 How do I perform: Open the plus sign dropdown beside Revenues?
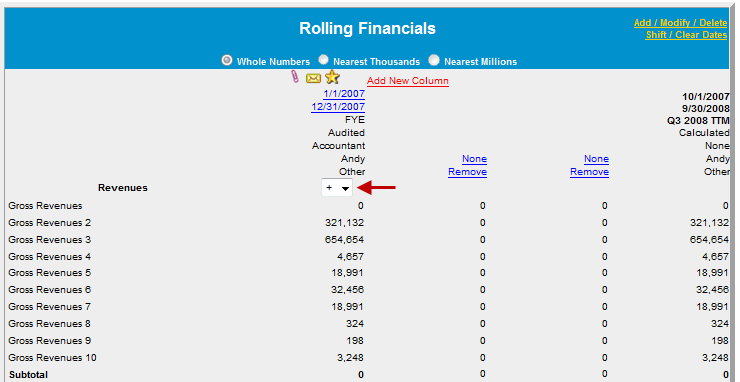tap(337, 187)
